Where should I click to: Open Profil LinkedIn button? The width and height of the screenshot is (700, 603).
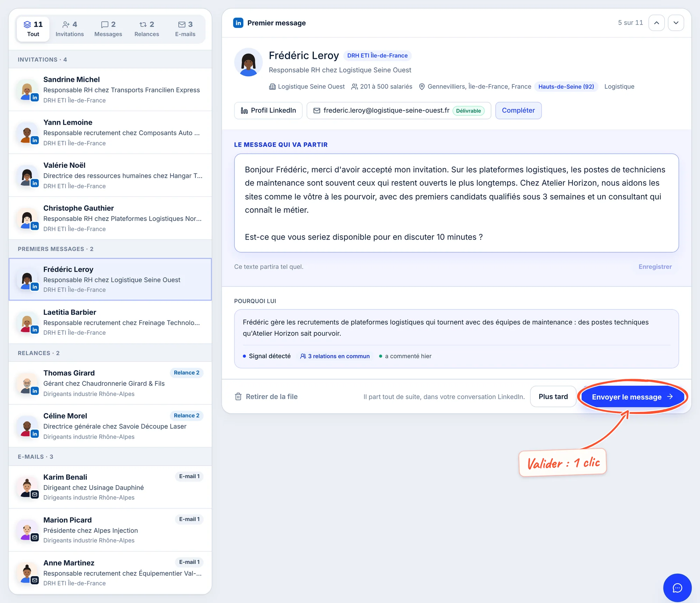(x=268, y=111)
